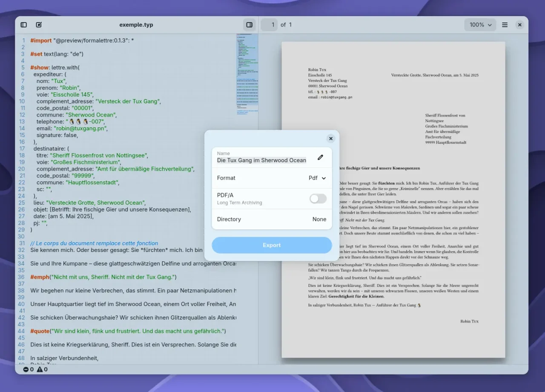Click the exemple.typ file title
This screenshot has width=545, height=392.
click(136, 25)
